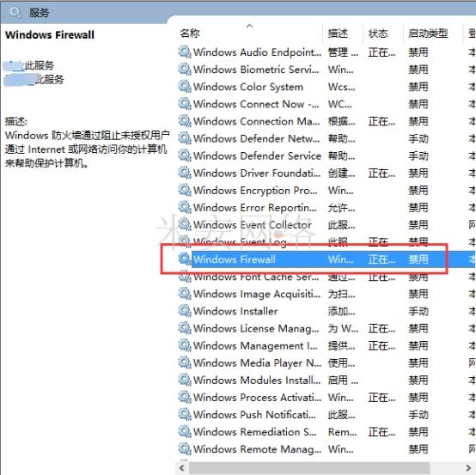The image size is (476, 475).
Task: Click the horizontal scrollbar right arrow
Action: (x=469, y=468)
